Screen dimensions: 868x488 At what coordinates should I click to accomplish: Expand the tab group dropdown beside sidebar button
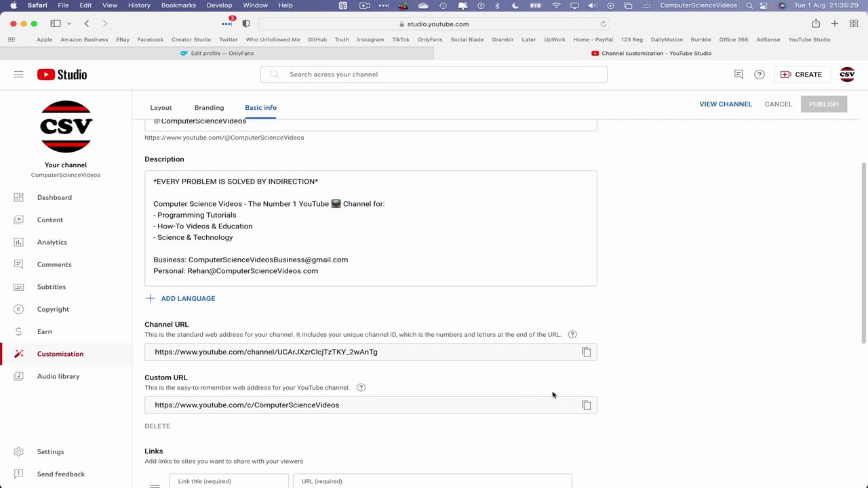click(68, 24)
